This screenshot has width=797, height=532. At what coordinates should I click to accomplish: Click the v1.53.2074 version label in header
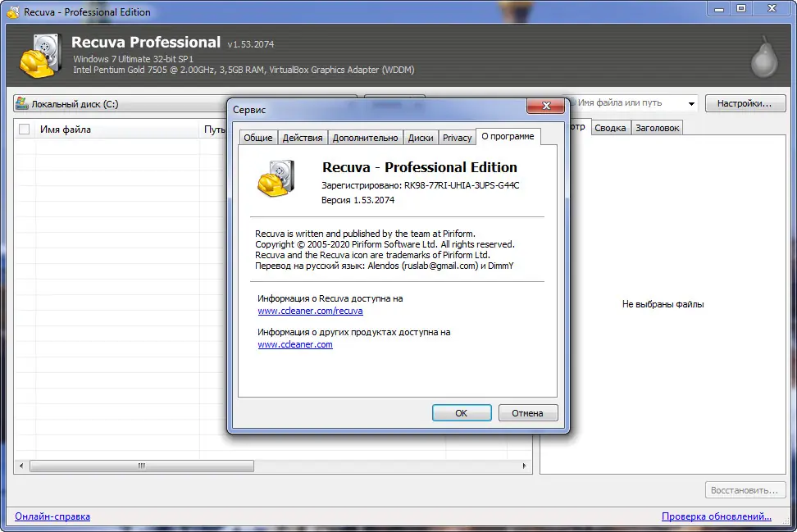251,45
